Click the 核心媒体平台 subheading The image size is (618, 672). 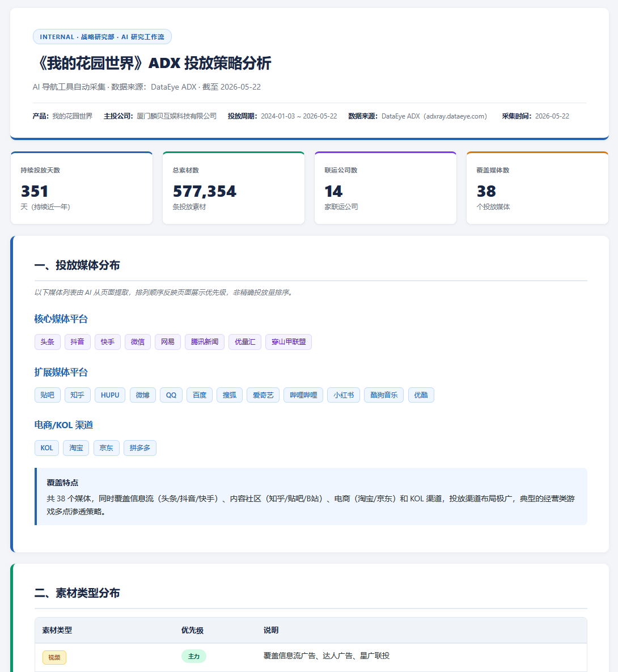coord(61,319)
